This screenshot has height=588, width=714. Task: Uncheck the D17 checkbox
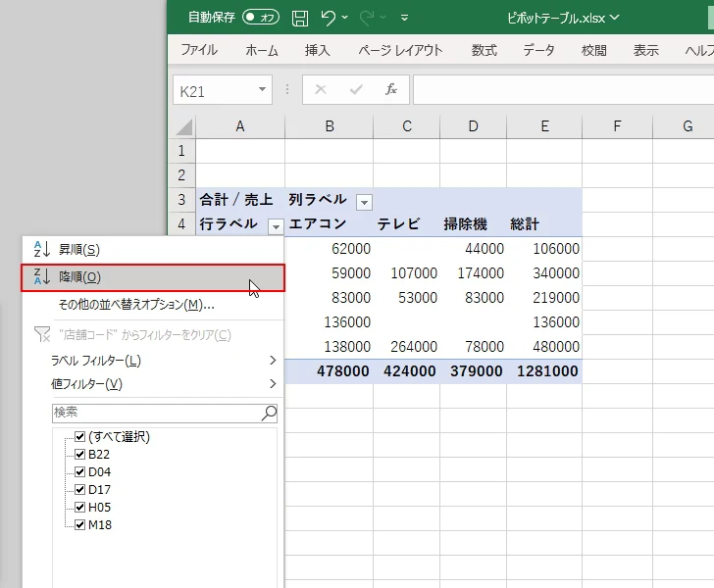click(79, 490)
